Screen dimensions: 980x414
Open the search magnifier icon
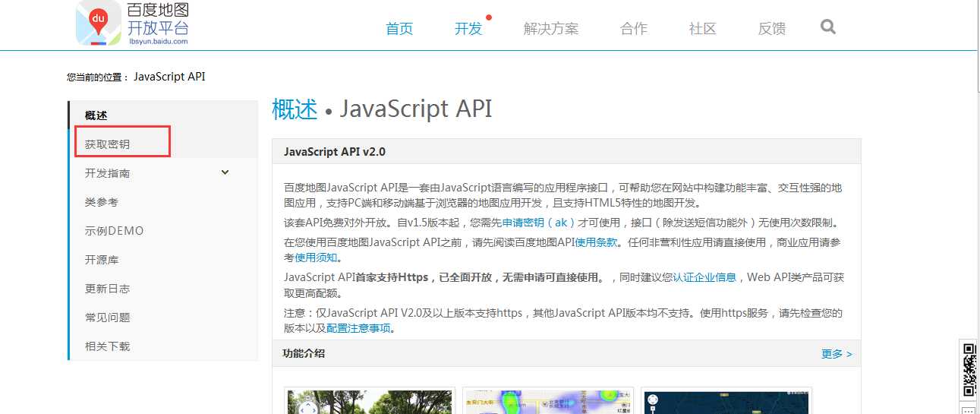click(828, 27)
